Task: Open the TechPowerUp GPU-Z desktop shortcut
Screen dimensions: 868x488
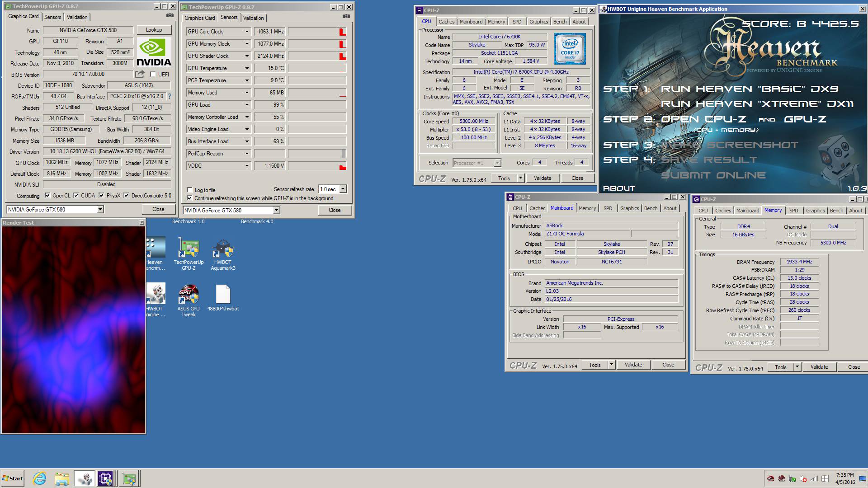Action: click(189, 253)
